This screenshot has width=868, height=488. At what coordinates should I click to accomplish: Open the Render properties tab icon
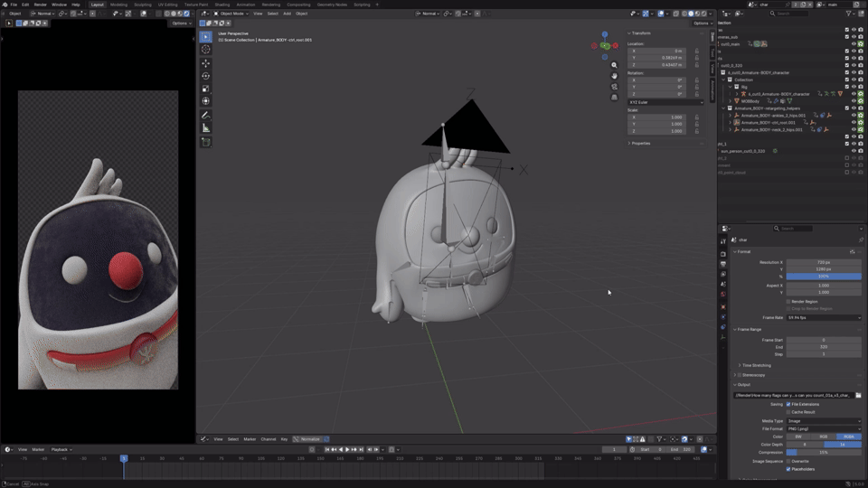(723, 254)
